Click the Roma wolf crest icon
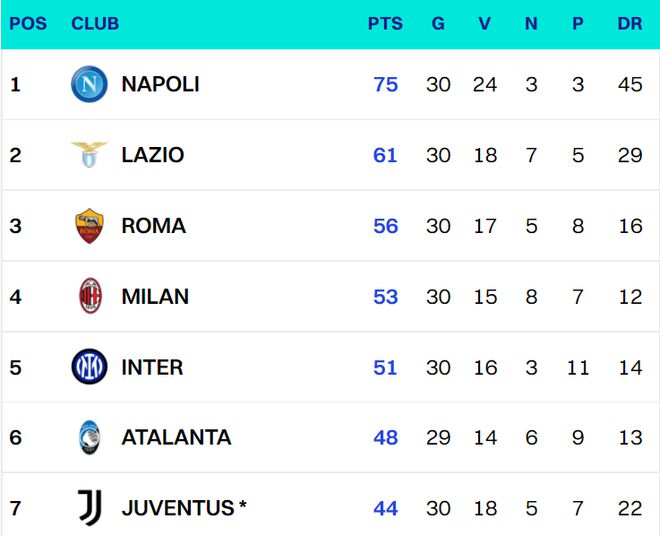This screenshot has height=536, width=660. [x=89, y=226]
